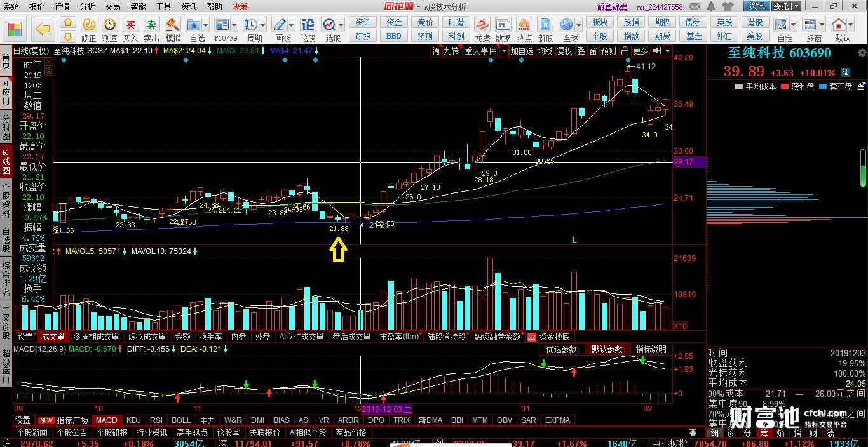Toggle 简 simplified chart view
The width and height of the screenshot is (868, 447).
click(x=436, y=51)
